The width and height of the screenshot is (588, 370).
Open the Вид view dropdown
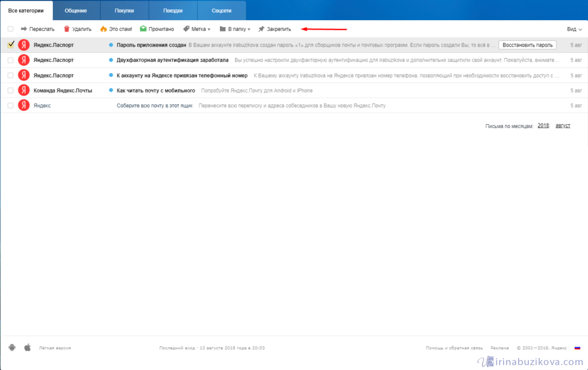click(x=574, y=29)
